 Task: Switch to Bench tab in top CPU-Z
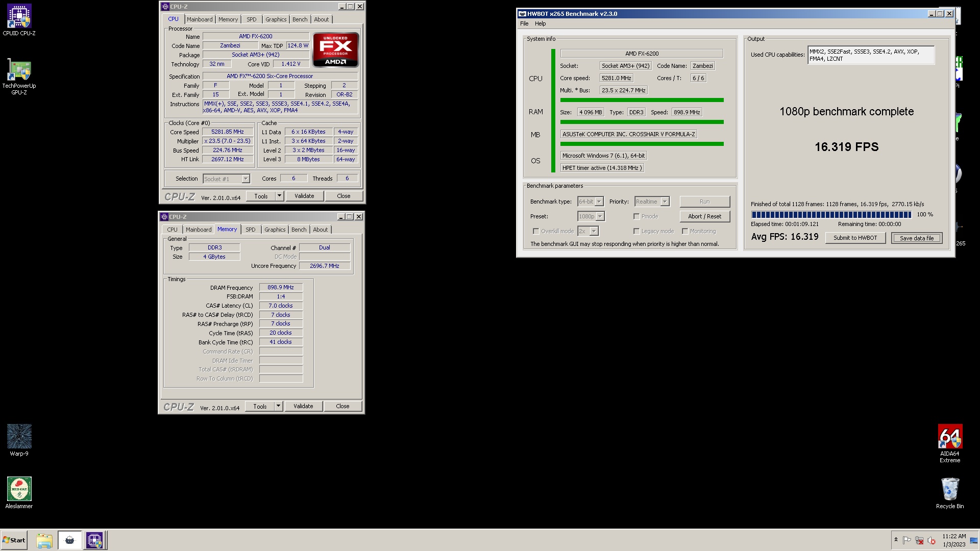pos(300,19)
